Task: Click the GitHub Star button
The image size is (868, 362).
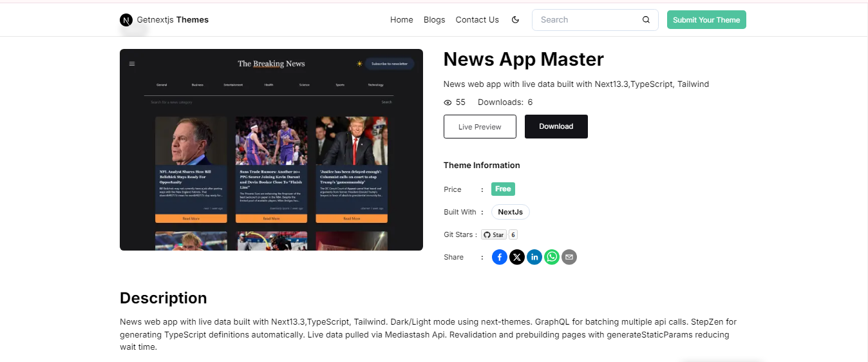Action: 494,235
